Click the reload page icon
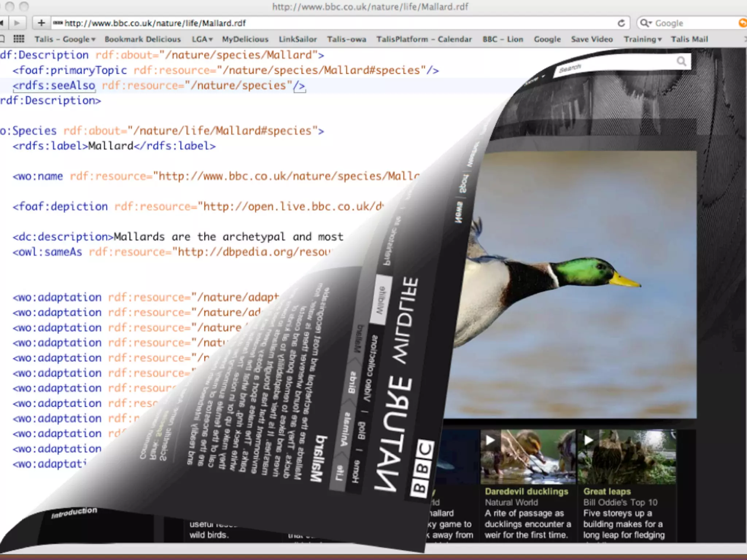 [621, 23]
